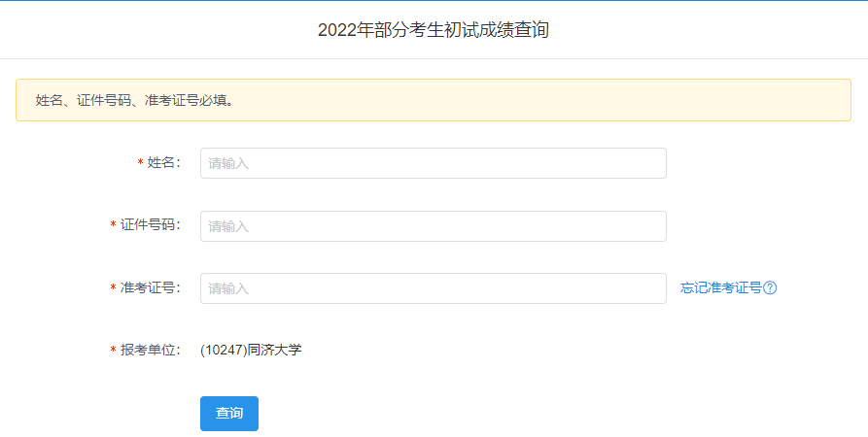Click the question mark help icon
The width and height of the screenshot is (868, 437).
click(x=770, y=287)
